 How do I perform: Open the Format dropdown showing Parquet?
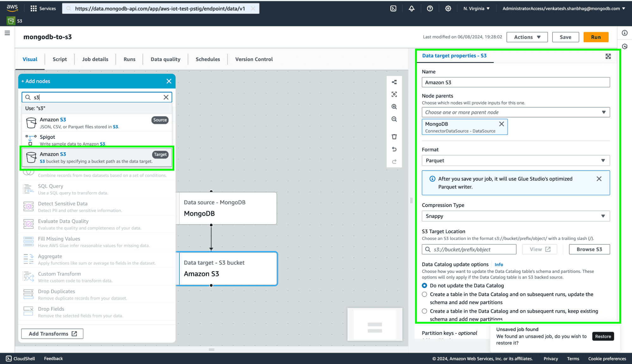coord(515,161)
